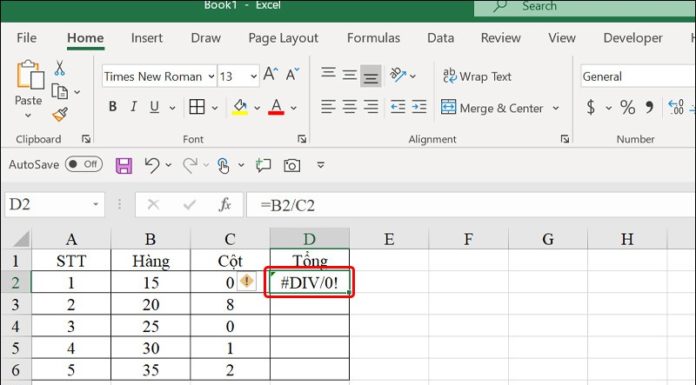Image resolution: width=696 pixels, height=385 pixels.
Task: Click formula bar with =B2/C2
Action: [x=471, y=205]
